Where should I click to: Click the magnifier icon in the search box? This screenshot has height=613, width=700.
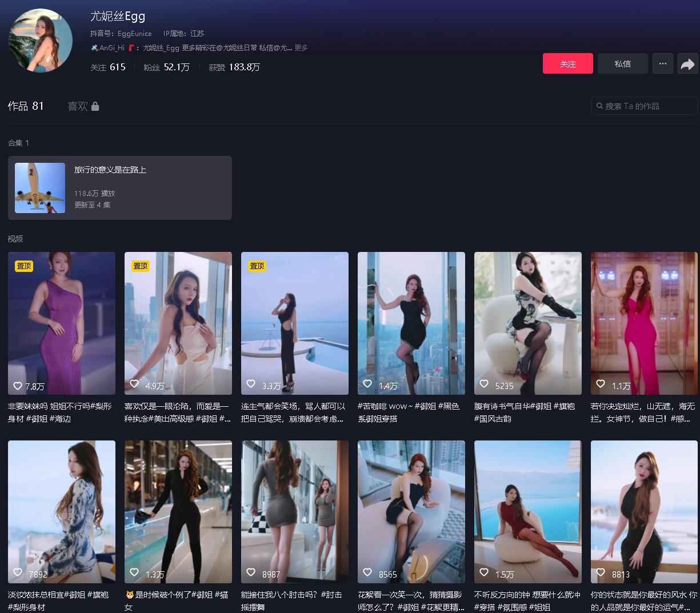click(x=599, y=106)
